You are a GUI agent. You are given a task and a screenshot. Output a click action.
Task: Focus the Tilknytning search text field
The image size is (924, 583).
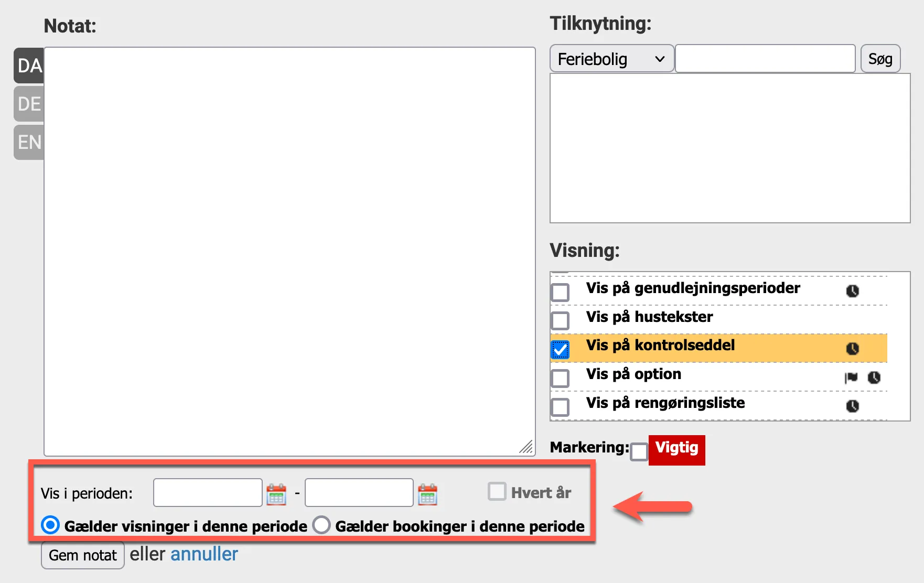click(765, 59)
